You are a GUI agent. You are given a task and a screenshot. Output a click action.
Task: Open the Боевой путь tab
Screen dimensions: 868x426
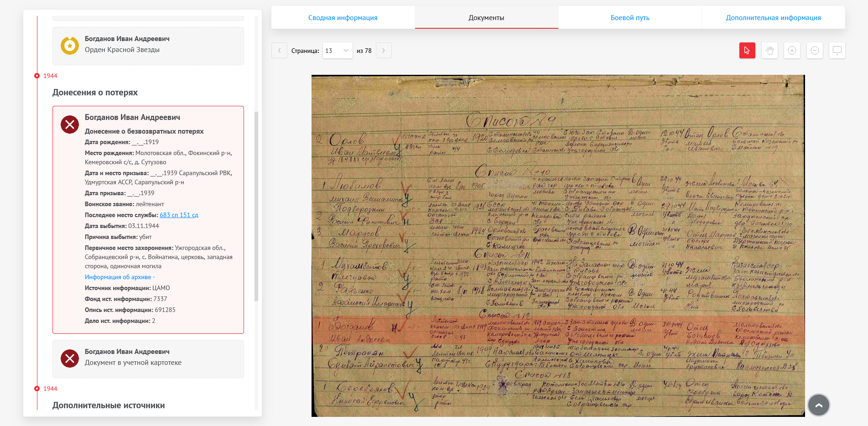point(629,18)
